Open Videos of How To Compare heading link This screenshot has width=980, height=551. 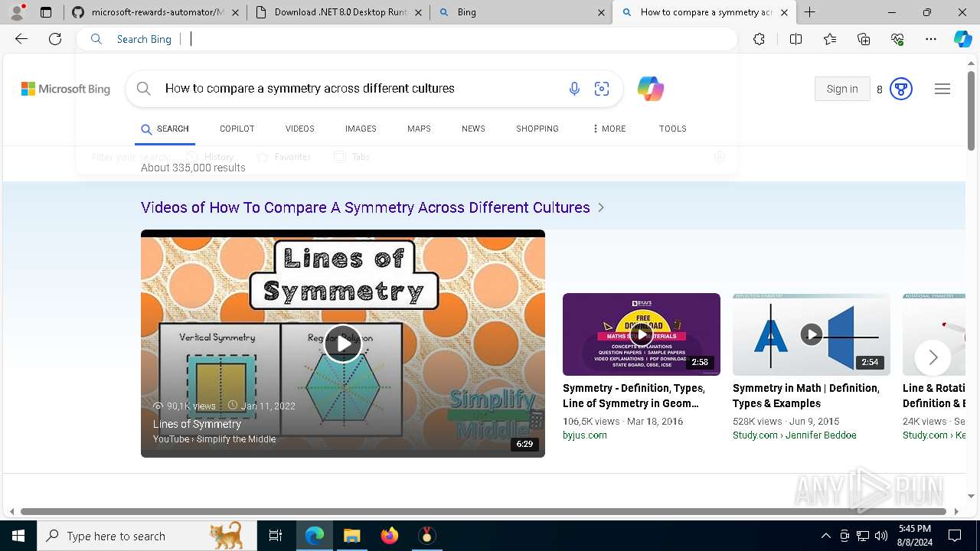click(365, 207)
